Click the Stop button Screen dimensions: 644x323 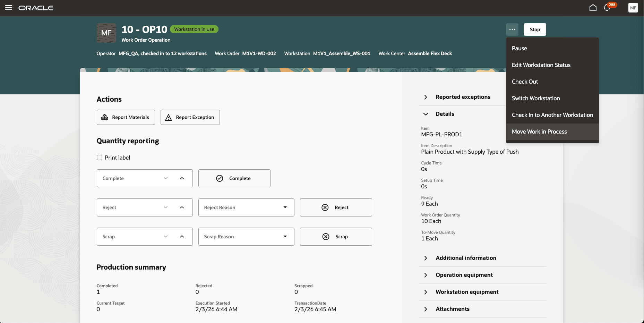point(535,29)
